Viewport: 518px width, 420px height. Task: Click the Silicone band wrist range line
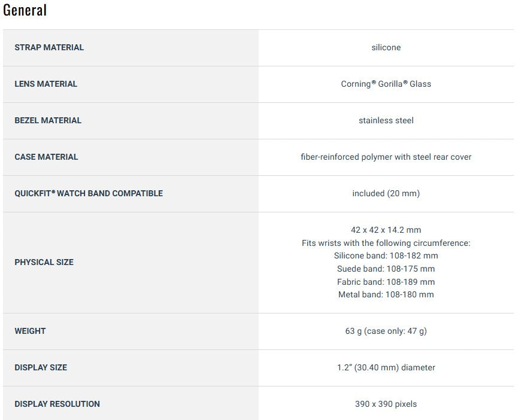[x=386, y=255]
